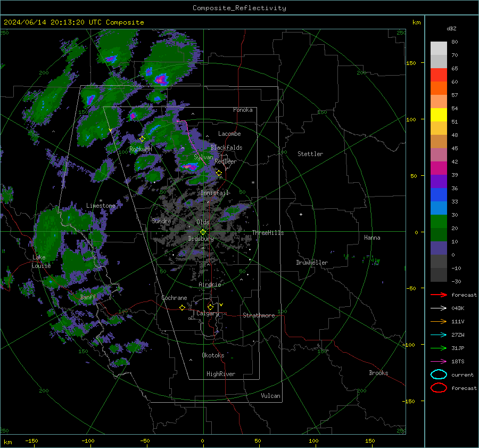This screenshot has width=479, height=448.
Task: Click the white 04DK arrow in legend
Action: pyautogui.click(x=439, y=308)
